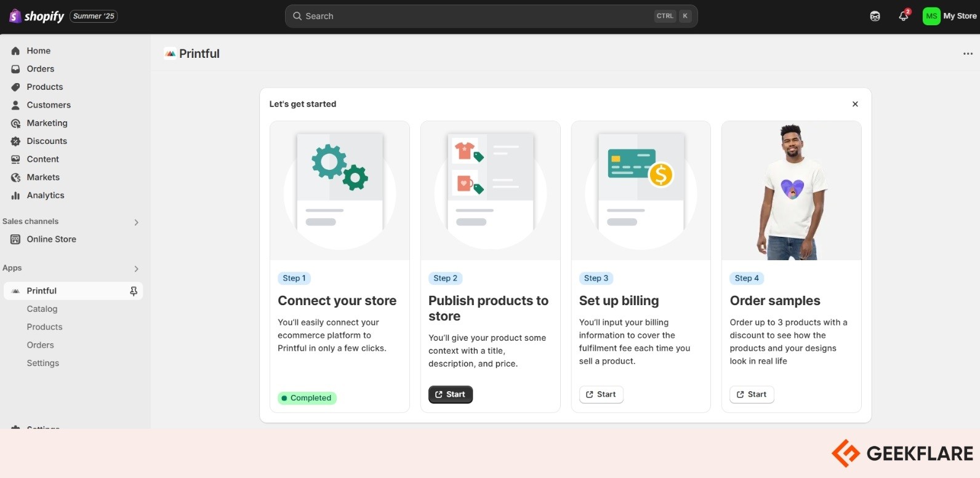Click the Order samples t-shirt photo

click(792, 191)
